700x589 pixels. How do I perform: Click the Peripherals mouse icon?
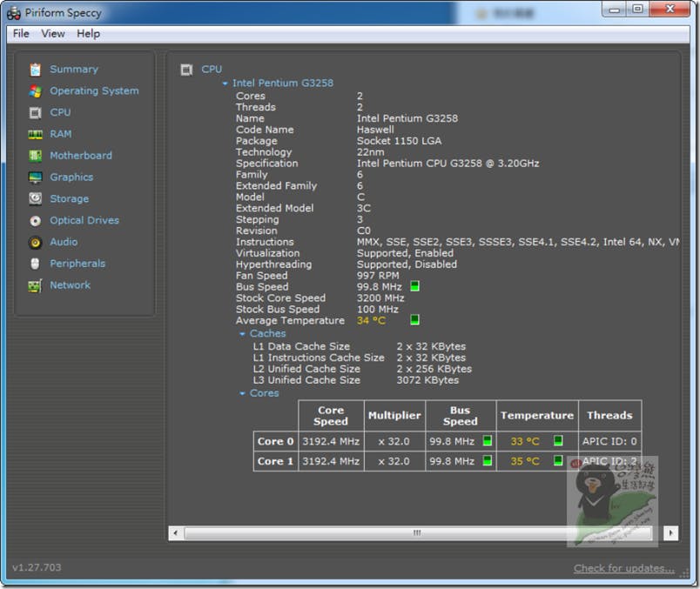[x=36, y=264]
